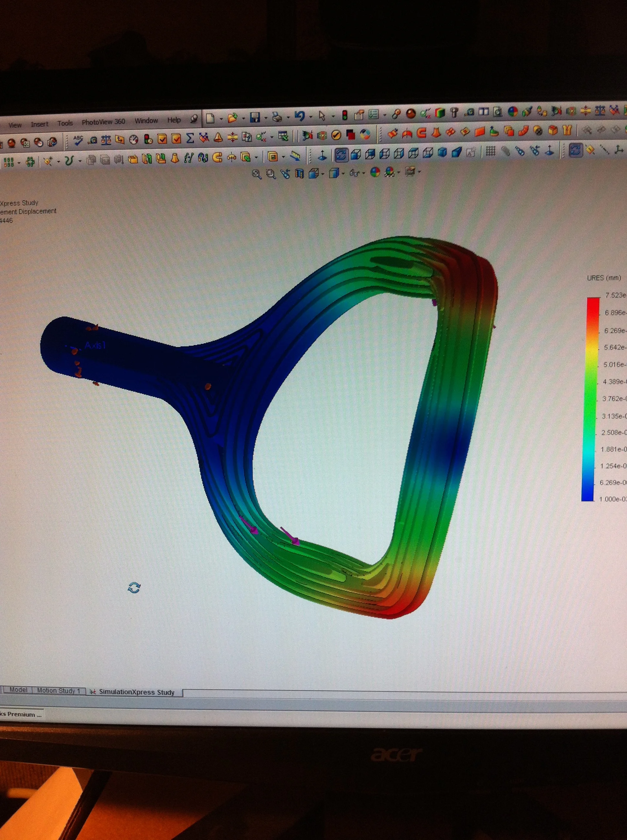Screen dimensions: 627x840
Task: Select Zoom to Fit magnifier icon
Action: (256, 174)
